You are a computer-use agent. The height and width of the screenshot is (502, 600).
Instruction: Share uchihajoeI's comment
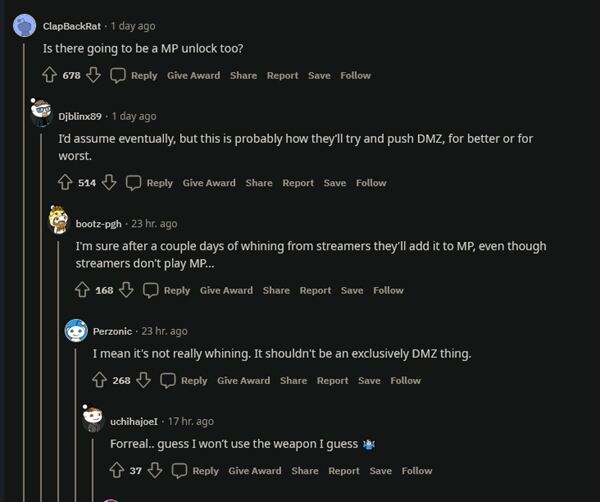[305, 470]
